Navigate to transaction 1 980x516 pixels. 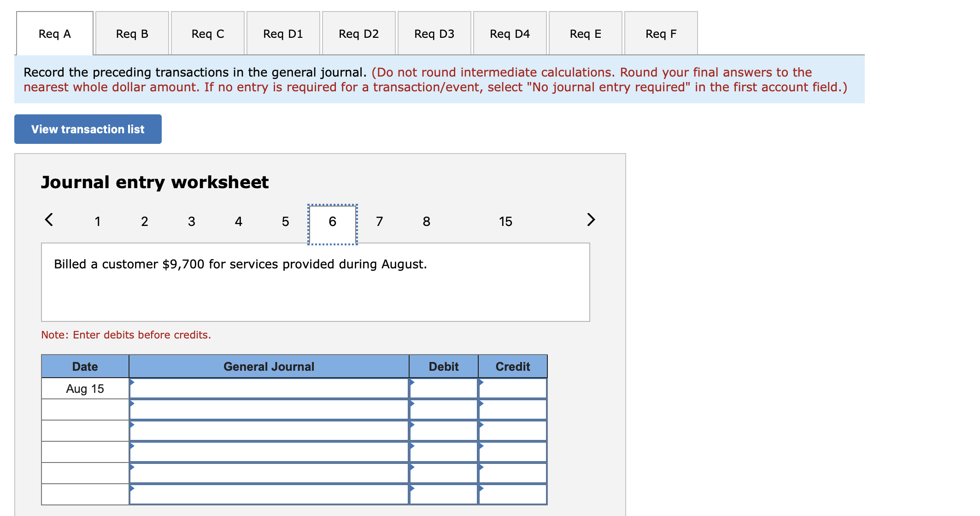(98, 221)
